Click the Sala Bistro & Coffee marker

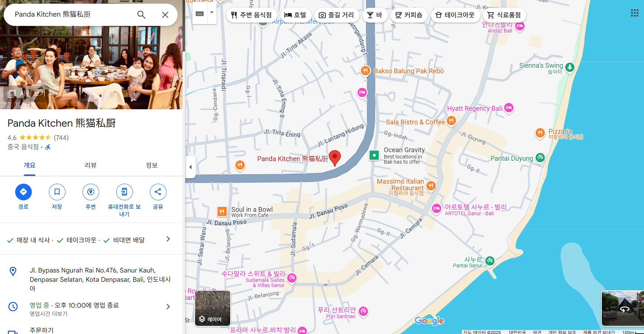coord(451,121)
